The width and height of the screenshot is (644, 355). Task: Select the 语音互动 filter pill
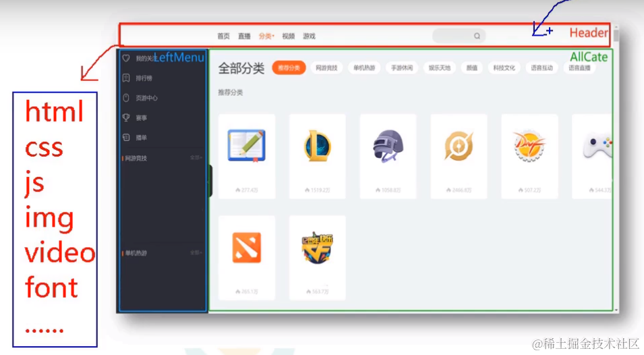541,67
